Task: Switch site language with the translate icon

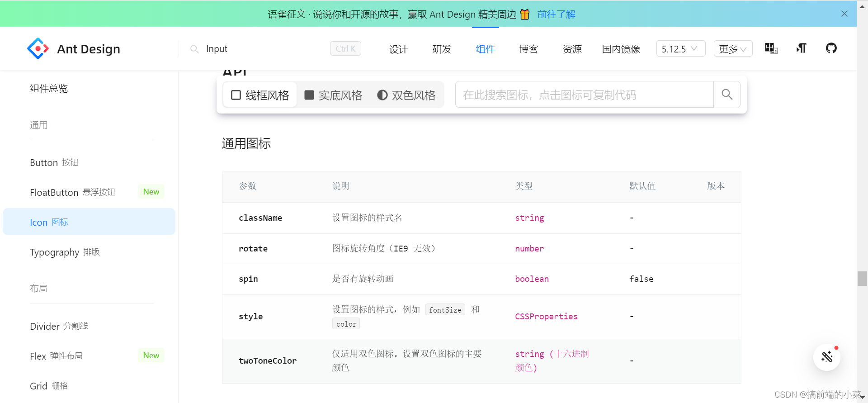Action: (x=771, y=48)
